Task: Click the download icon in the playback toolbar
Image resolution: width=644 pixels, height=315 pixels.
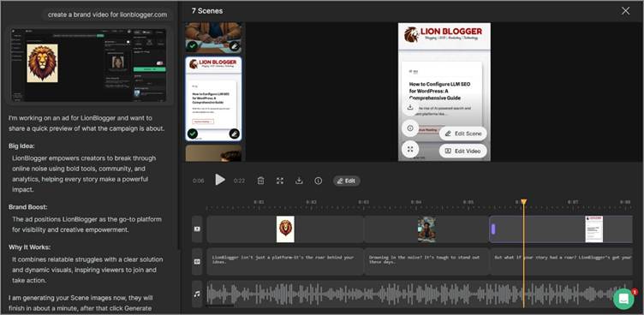Action: pos(299,181)
